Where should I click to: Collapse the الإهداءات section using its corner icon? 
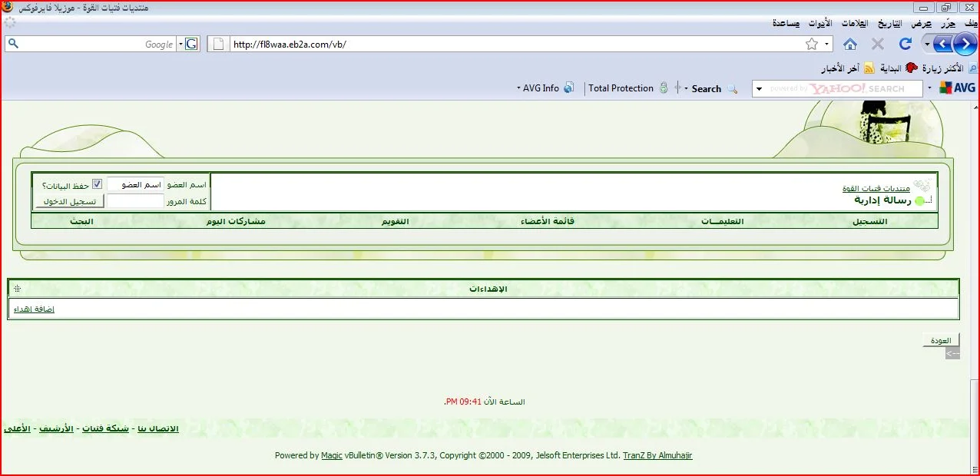tap(17, 289)
